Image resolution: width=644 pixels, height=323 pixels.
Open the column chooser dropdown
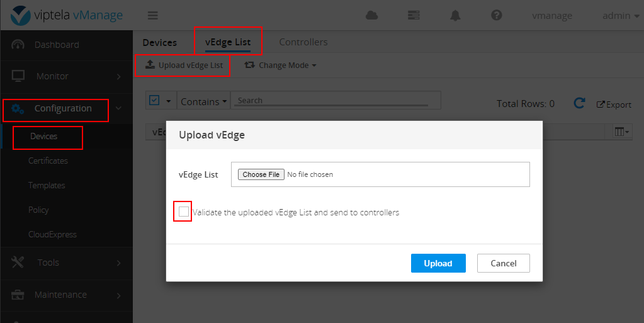pos(621,132)
